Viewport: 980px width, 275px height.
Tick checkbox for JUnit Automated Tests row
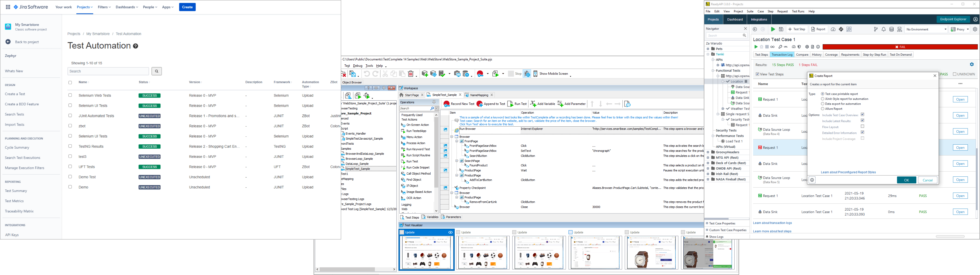pos(70,116)
